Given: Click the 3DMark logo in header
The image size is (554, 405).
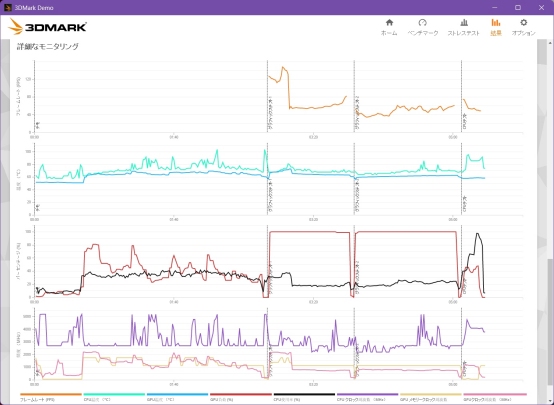Looking at the screenshot, I should [48, 27].
